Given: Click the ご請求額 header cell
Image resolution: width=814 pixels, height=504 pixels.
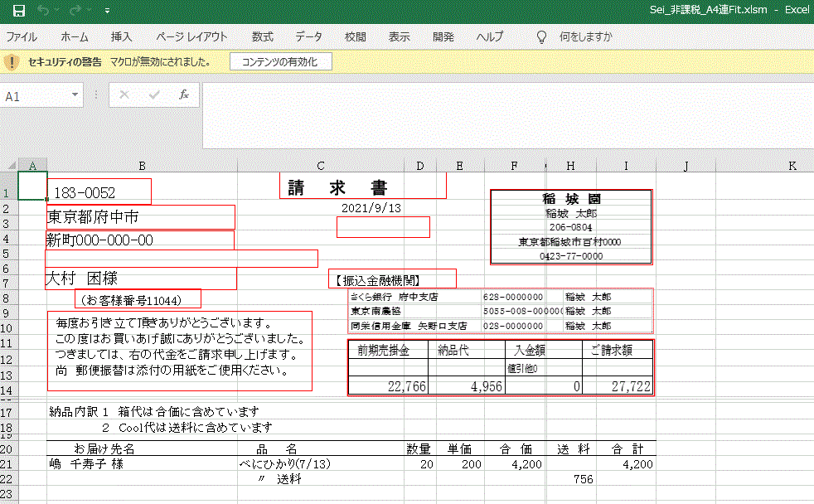Looking at the screenshot, I should (x=618, y=351).
